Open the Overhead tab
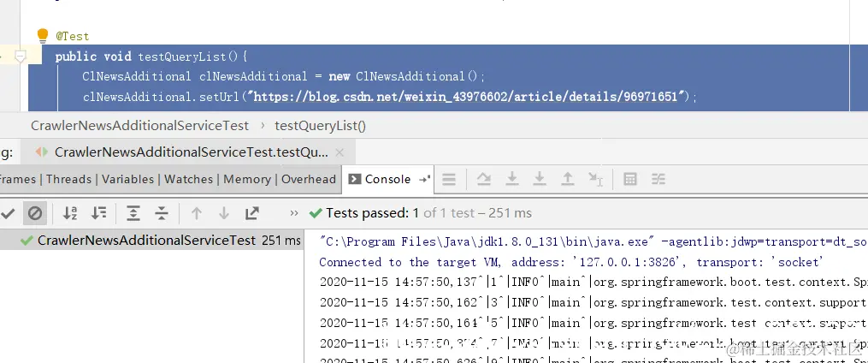This screenshot has width=868, height=363. (309, 179)
